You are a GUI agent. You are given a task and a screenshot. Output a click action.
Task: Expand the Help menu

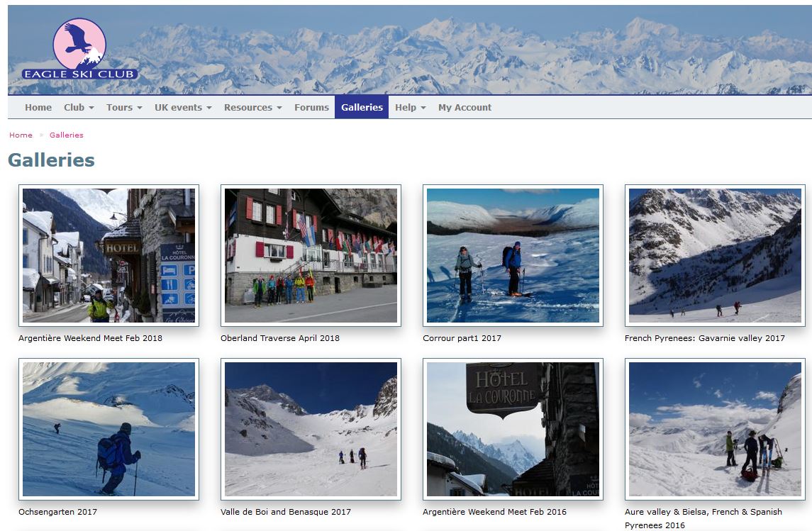[x=410, y=108]
